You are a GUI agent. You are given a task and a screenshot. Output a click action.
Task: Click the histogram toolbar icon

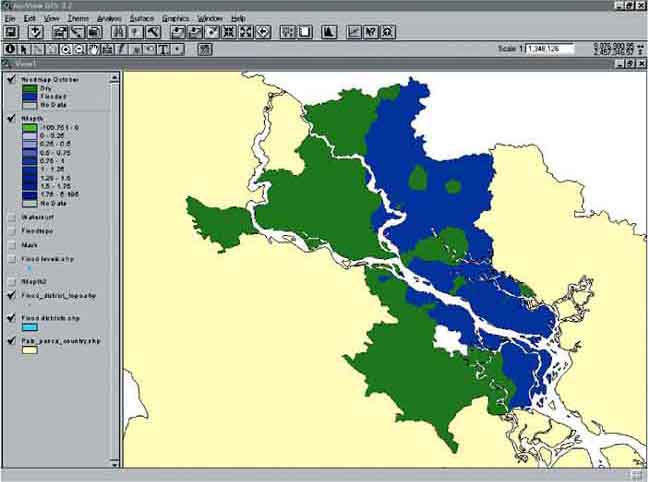(x=327, y=32)
